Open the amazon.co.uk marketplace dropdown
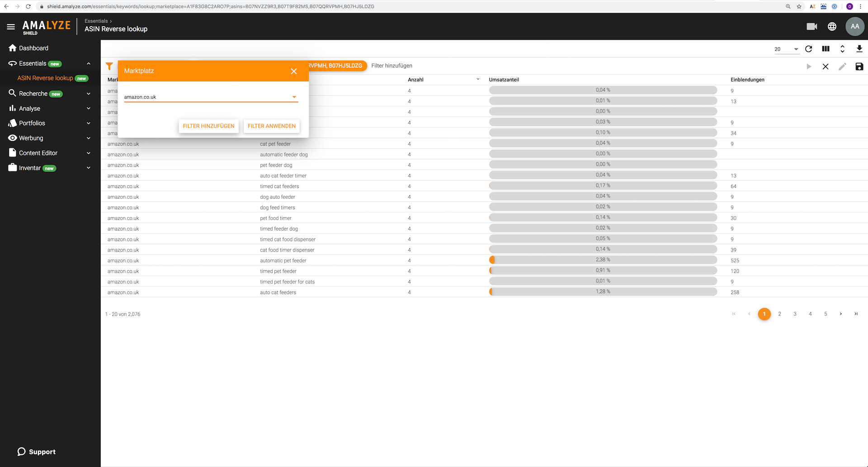868x467 pixels. click(211, 97)
